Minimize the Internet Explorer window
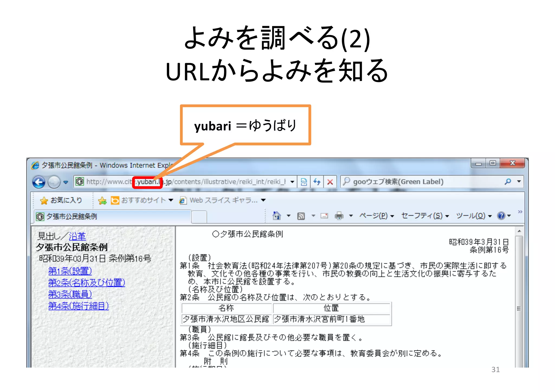This screenshot has height=392, width=555. [x=478, y=163]
